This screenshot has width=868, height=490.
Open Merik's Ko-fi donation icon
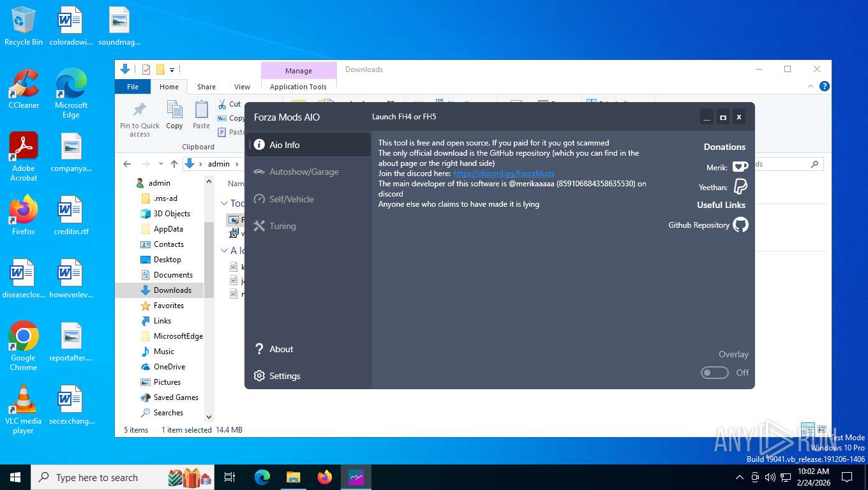pyautogui.click(x=740, y=167)
